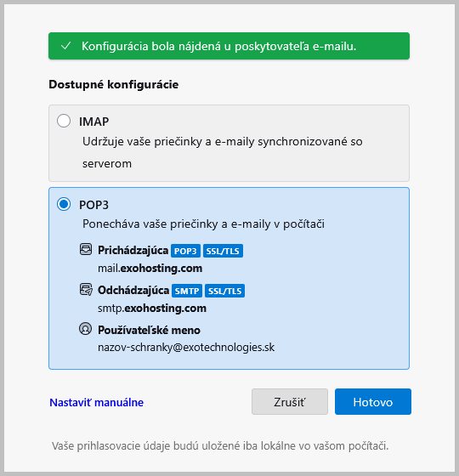459x476 pixels.
Task: Click the Zrušiť button
Action: [290, 401]
